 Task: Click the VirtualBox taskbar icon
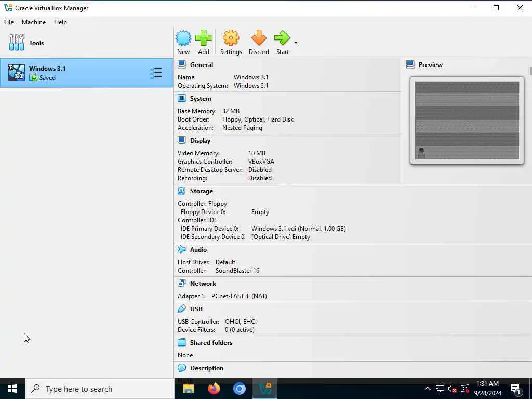click(265, 389)
